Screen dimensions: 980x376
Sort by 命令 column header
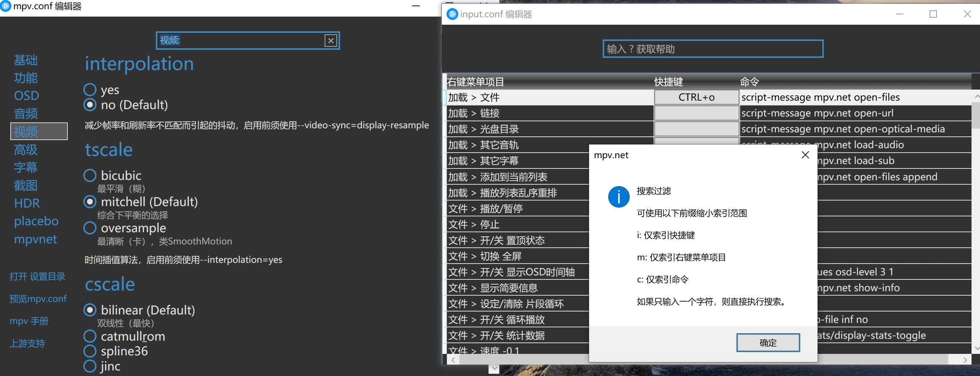coord(855,81)
